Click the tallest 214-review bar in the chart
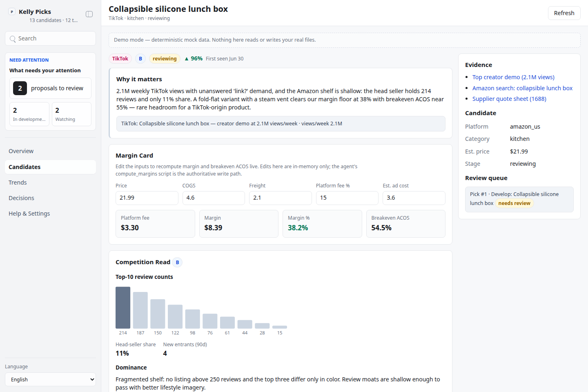This screenshot has height=392, width=588. 123,308
